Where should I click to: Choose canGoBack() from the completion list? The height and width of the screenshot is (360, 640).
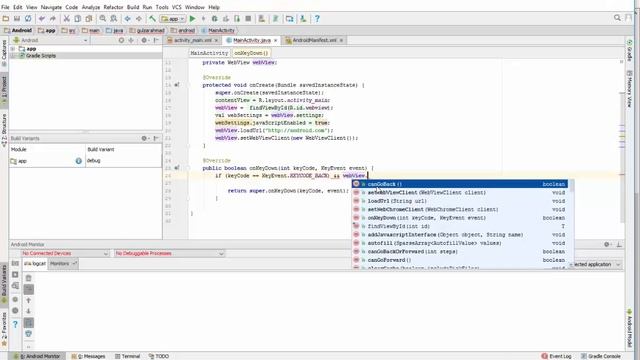[460, 184]
